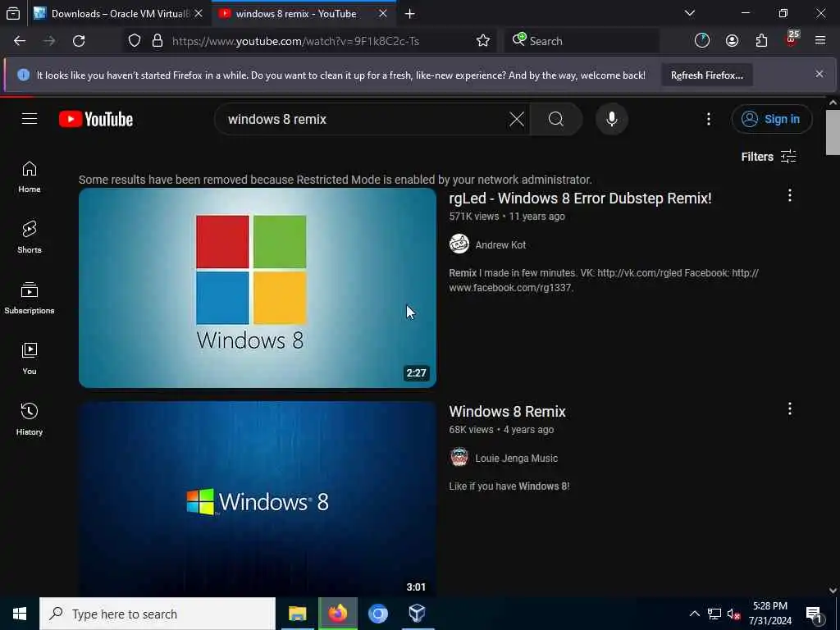Image resolution: width=840 pixels, height=630 pixels.
Task: Click the circular timer extension icon in toolbar
Action: (x=702, y=41)
